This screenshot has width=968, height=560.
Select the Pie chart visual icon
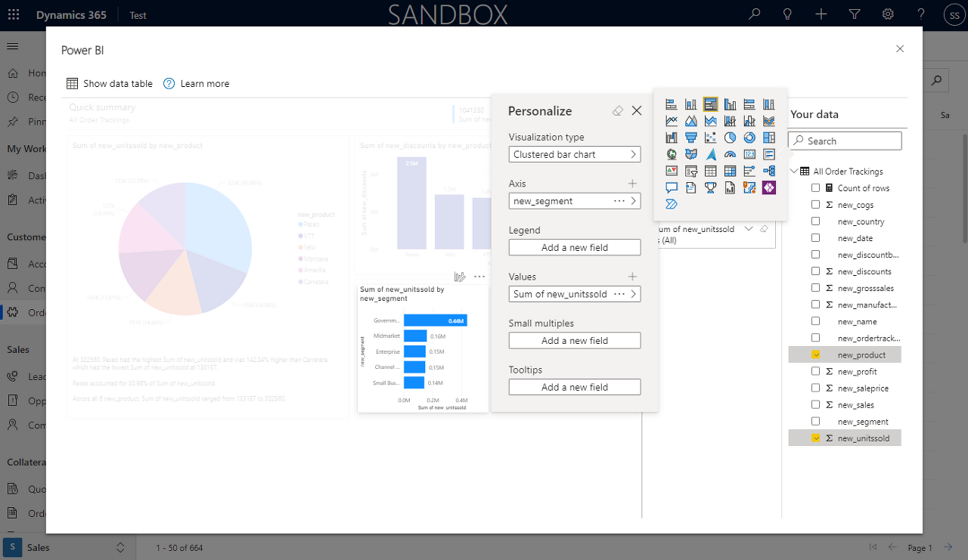tap(730, 138)
